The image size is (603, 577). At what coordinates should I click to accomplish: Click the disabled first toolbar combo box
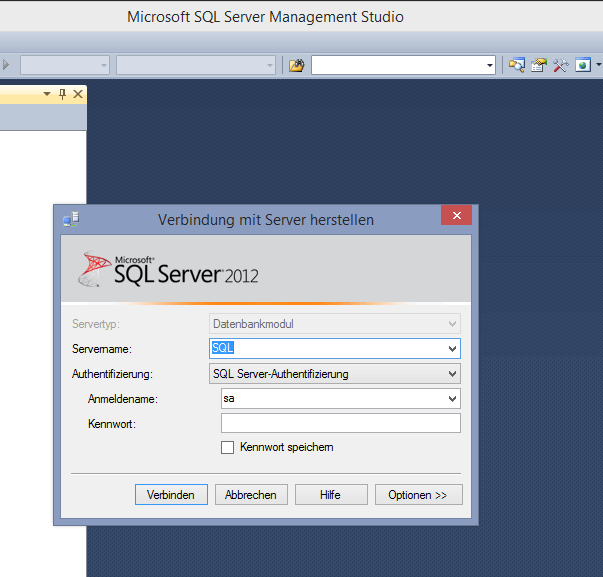pyautogui.click(x=65, y=65)
